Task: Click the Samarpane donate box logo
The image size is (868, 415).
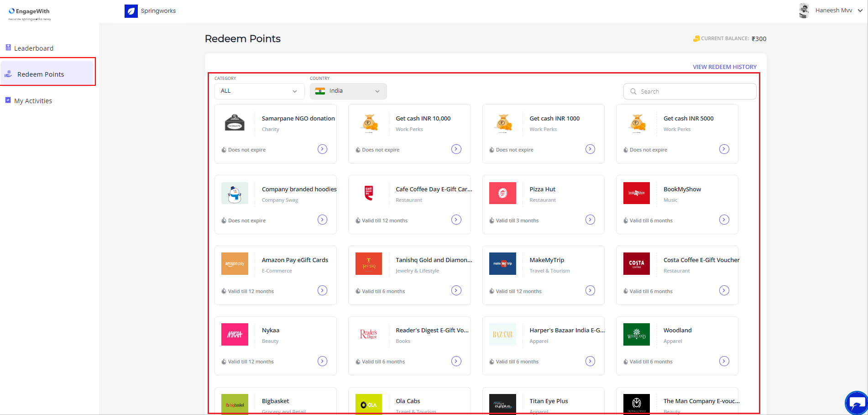Action: pos(235,122)
